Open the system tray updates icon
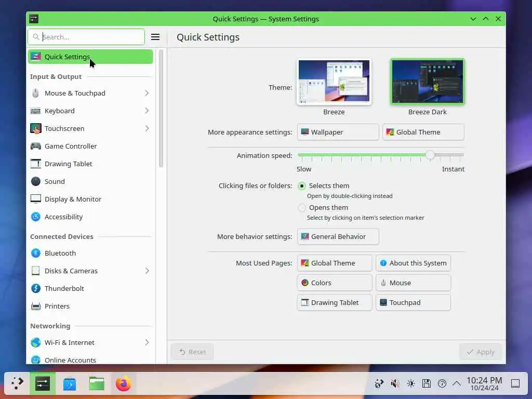Viewport: 532px width, 399px height. 379,383
